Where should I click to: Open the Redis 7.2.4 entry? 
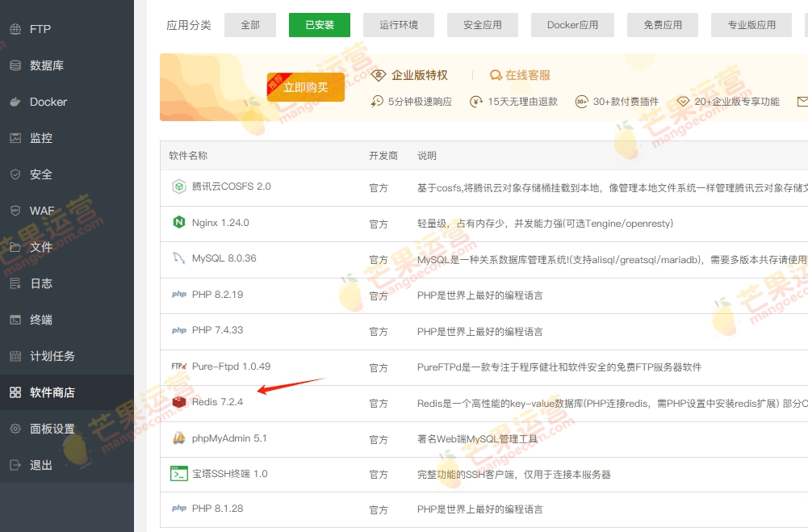click(217, 402)
